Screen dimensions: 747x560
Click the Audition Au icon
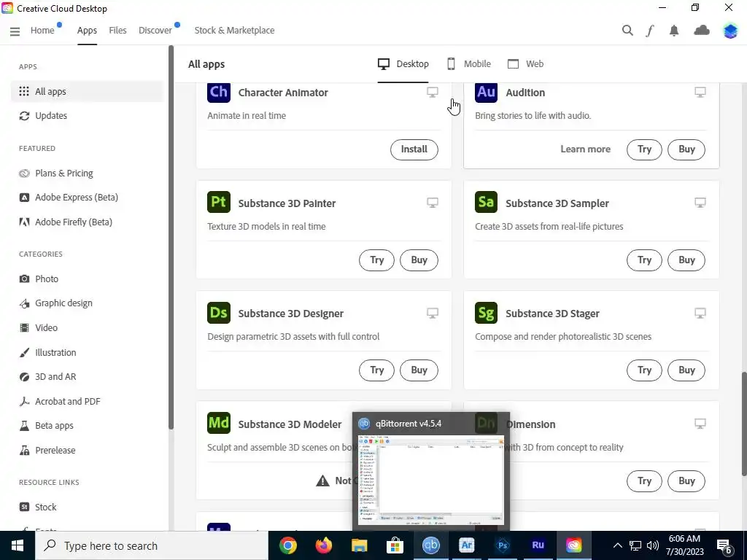tap(486, 92)
